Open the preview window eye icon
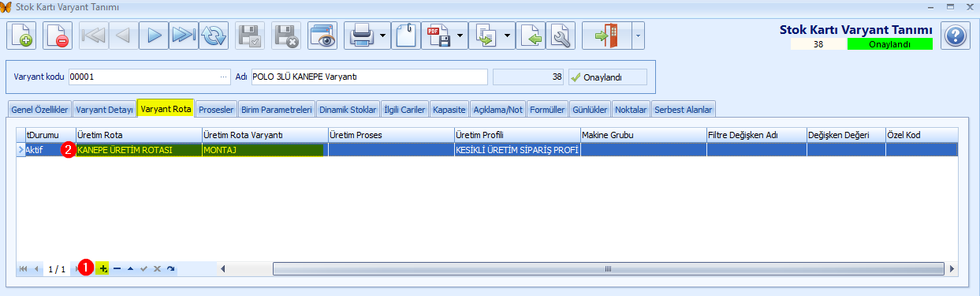Viewport: 980px width, 296px height. click(x=322, y=36)
